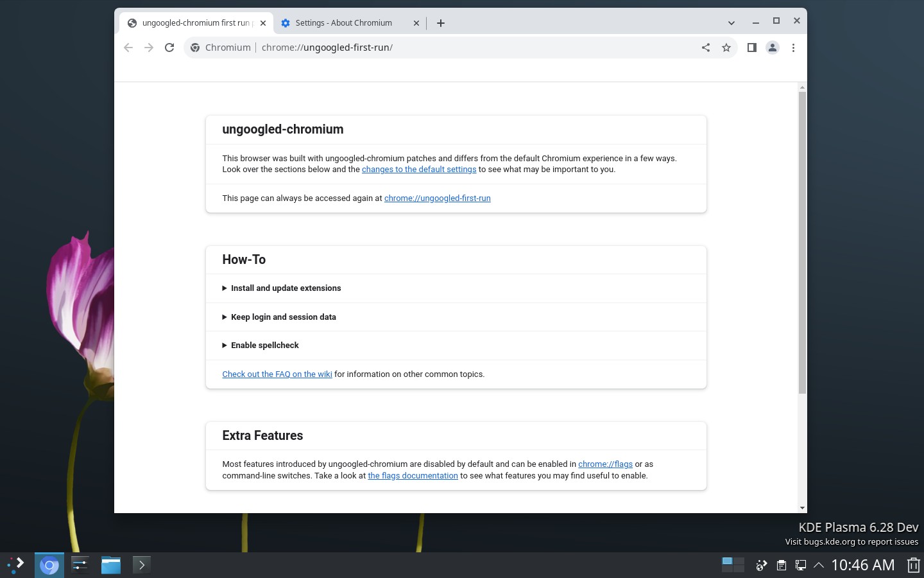Open the Chromium three-dot menu
Image resolution: width=924 pixels, height=578 pixels.
(x=793, y=48)
